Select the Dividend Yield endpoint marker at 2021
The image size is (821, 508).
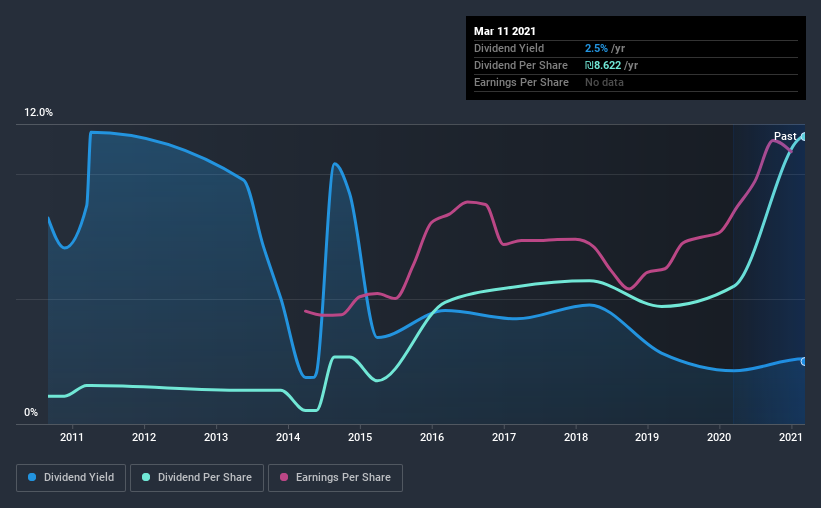point(804,361)
